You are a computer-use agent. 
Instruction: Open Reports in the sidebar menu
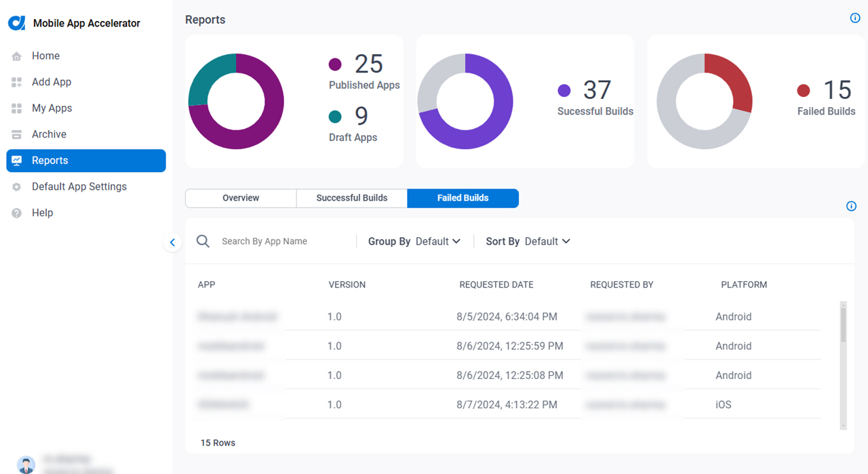pyautogui.click(x=86, y=161)
